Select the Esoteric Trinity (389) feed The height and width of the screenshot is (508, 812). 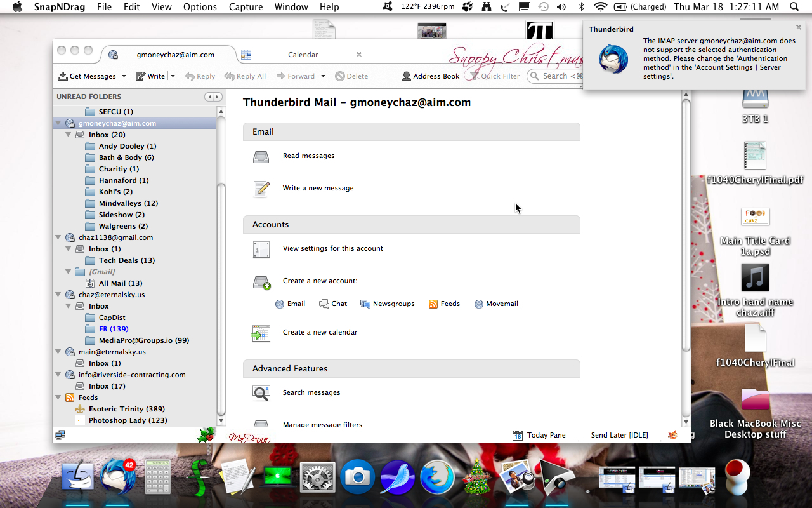tap(127, 409)
